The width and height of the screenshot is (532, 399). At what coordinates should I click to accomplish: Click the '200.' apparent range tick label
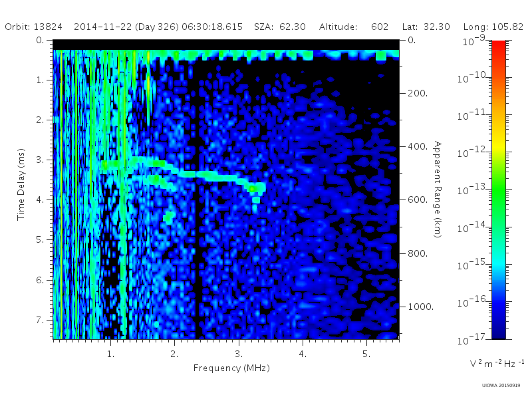click(418, 93)
